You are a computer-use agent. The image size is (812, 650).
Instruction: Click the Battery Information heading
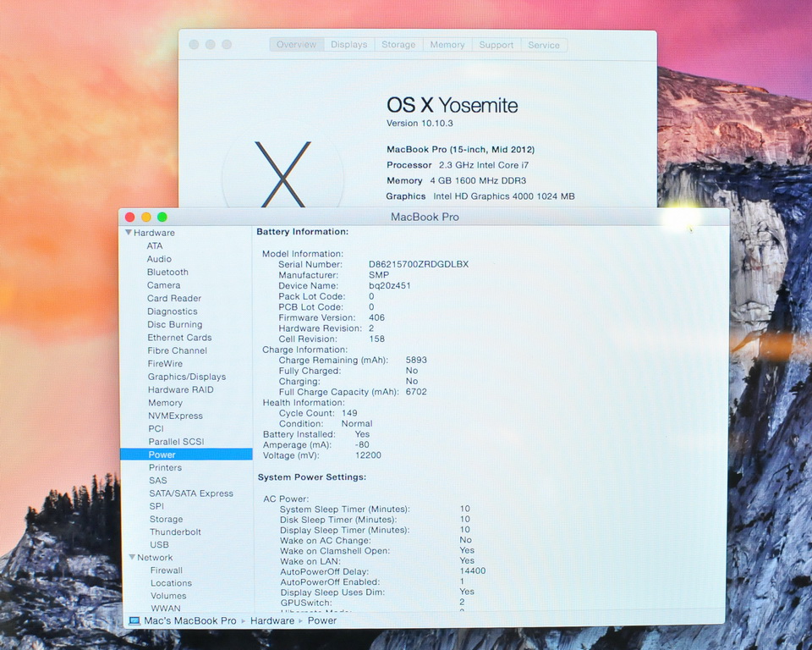tap(303, 232)
